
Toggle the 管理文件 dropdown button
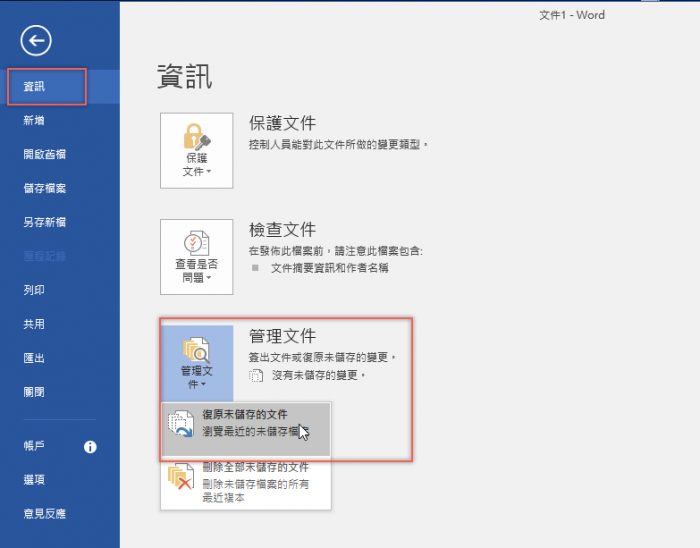pos(196,363)
